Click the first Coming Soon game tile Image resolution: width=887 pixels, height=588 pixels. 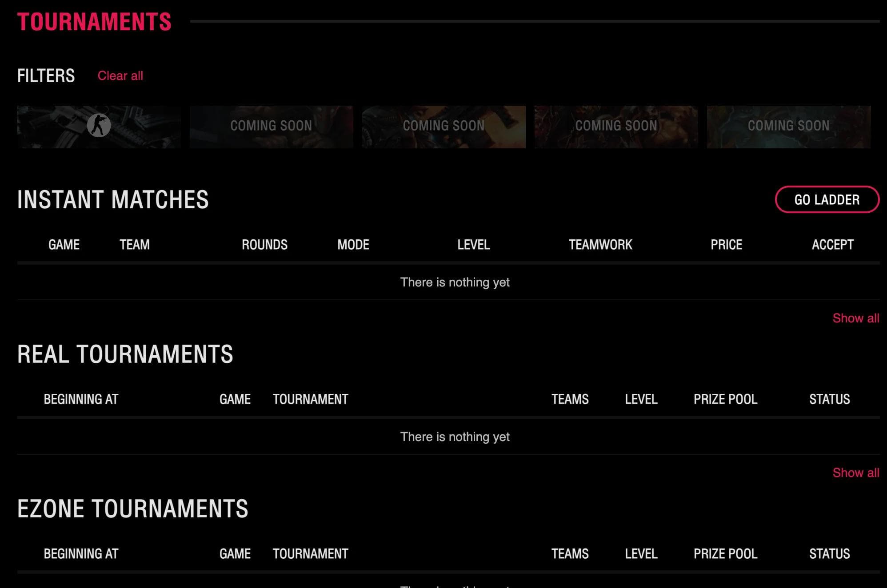(x=271, y=127)
